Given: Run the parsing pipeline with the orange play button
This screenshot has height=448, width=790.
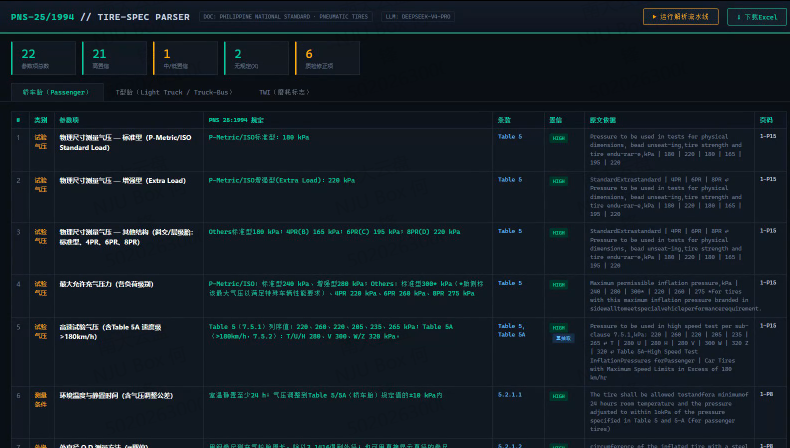Looking at the screenshot, I should pos(681,17).
